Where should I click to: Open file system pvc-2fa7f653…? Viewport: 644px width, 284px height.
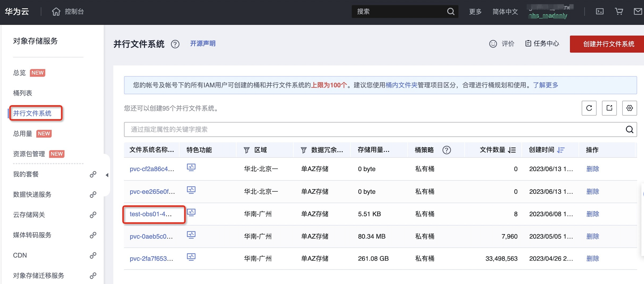point(151,259)
